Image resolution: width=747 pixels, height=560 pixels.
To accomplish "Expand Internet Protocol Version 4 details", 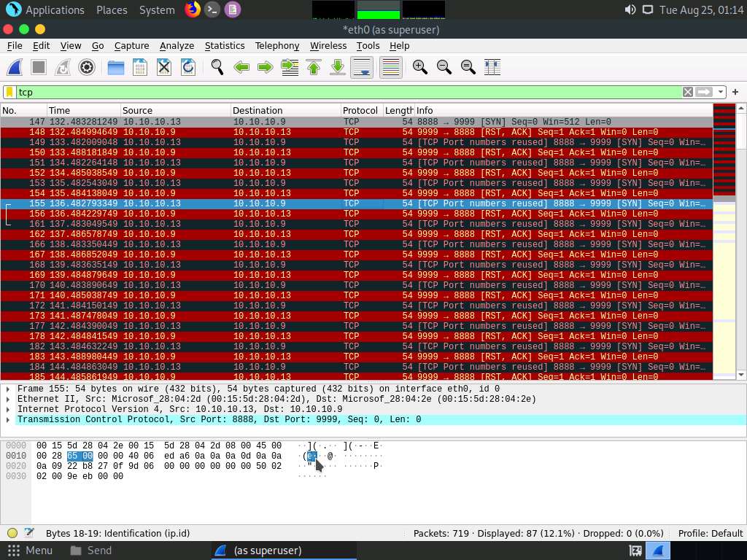I will coord(7,409).
